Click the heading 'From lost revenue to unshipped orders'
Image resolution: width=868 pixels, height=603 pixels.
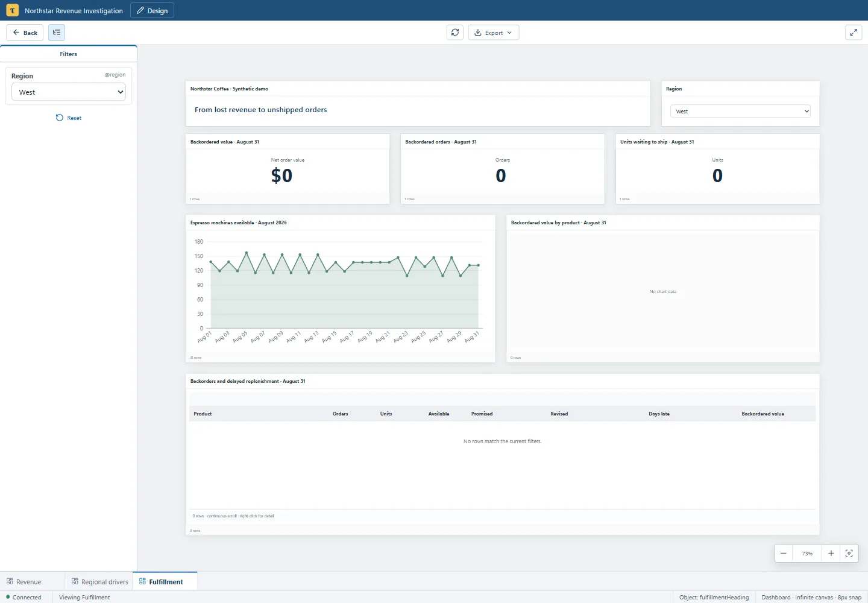(260, 110)
